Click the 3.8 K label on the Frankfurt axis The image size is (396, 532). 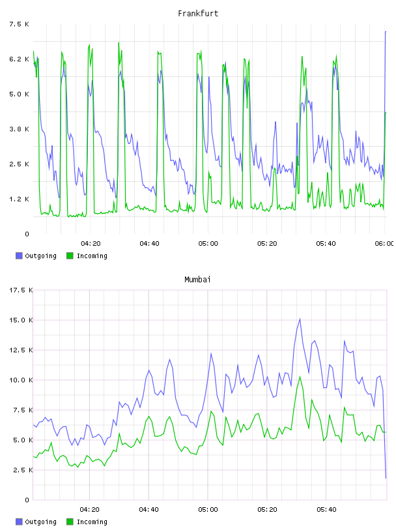19,129
